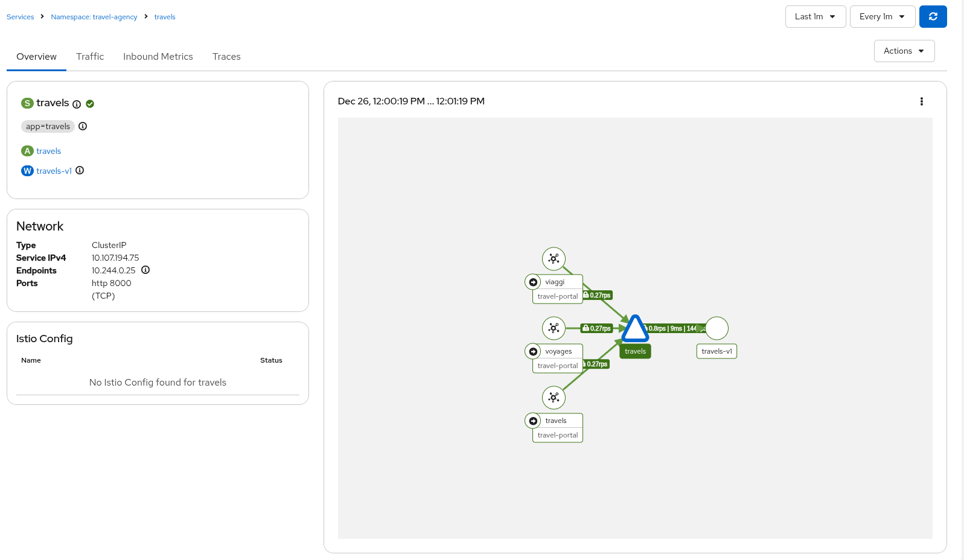Click info icon beside endpoint 10.244.0.25
The width and height of the screenshot is (964, 560).
pos(145,270)
